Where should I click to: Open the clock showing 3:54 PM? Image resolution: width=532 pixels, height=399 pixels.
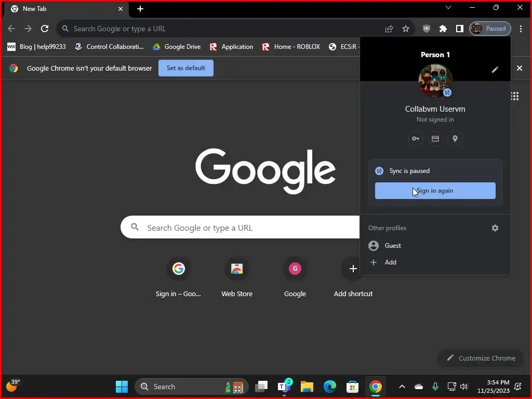point(494,387)
